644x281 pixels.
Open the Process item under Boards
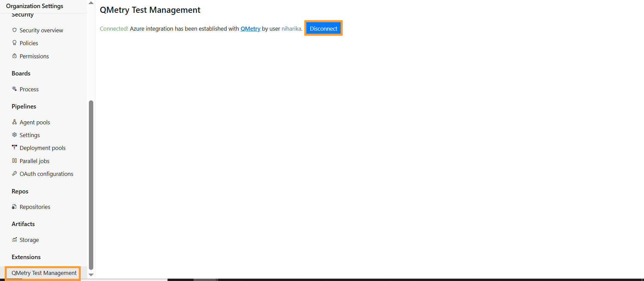[x=29, y=89]
